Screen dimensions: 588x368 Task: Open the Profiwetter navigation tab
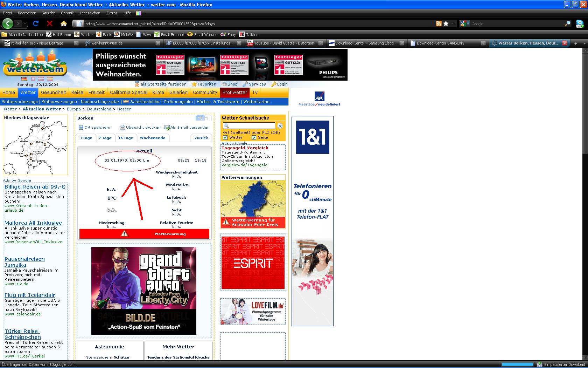pyautogui.click(x=234, y=93)
